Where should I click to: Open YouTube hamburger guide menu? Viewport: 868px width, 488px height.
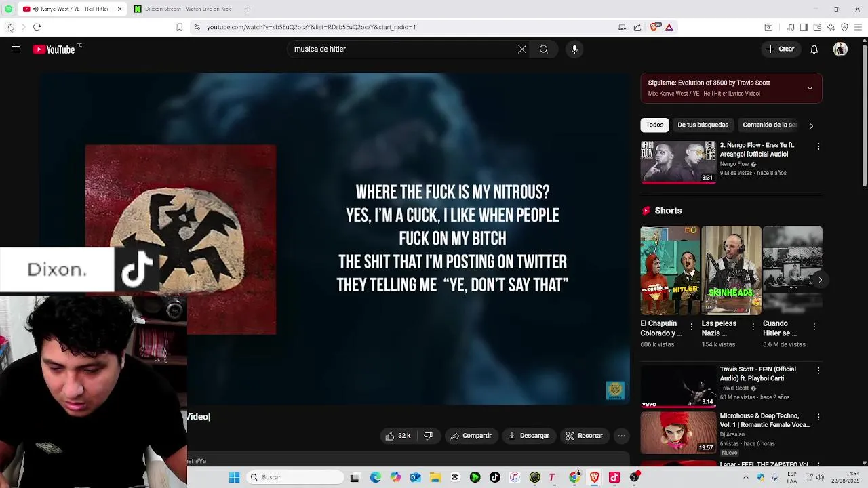(x=16, y=49)
